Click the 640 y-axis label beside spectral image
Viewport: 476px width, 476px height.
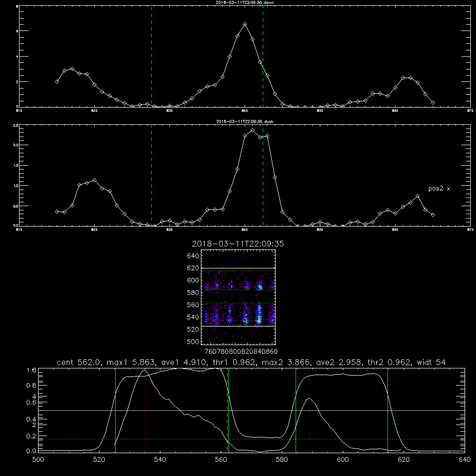click(193, 256)
